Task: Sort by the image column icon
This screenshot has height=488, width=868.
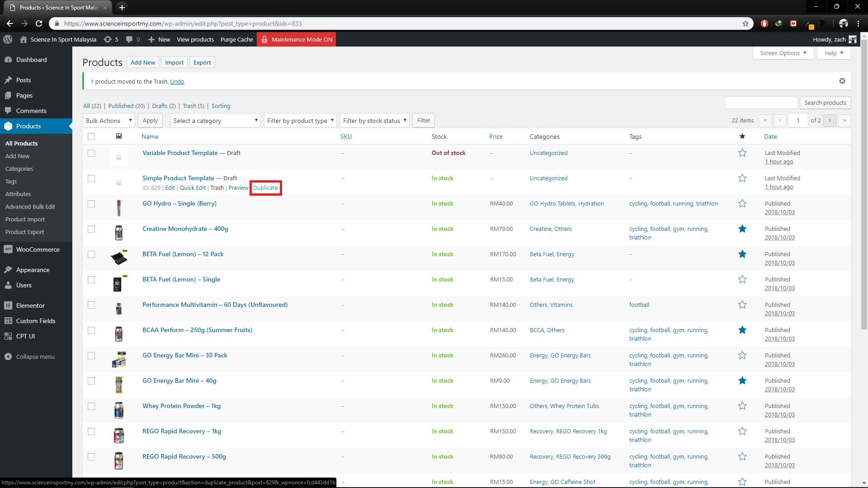Action: (x=119, y=136)
